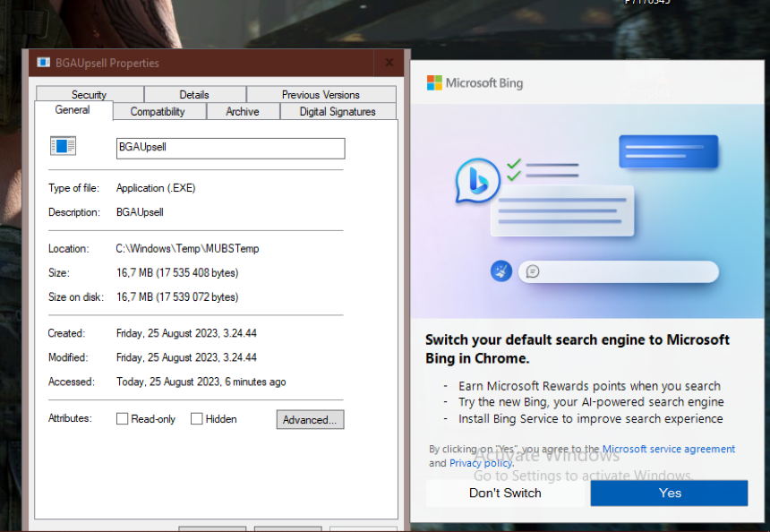
Task: Switch to the Details tab
Action: (x=194, y=94)
